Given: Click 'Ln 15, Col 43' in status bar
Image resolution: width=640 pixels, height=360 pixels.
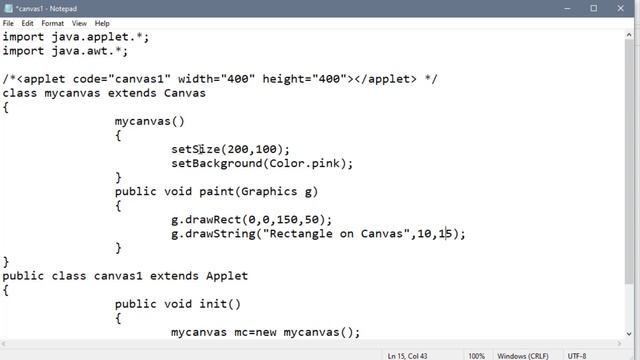Looking at the screenshot, I should click(407, 356).
